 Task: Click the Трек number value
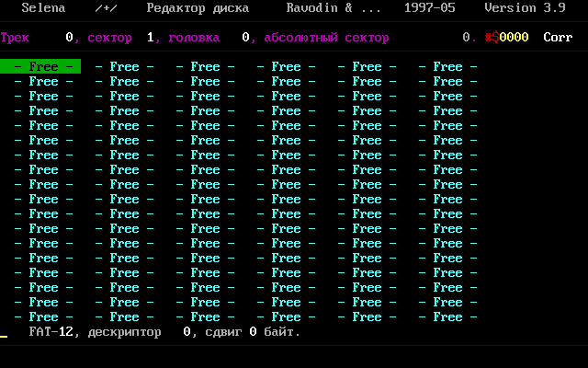point(69,38)
